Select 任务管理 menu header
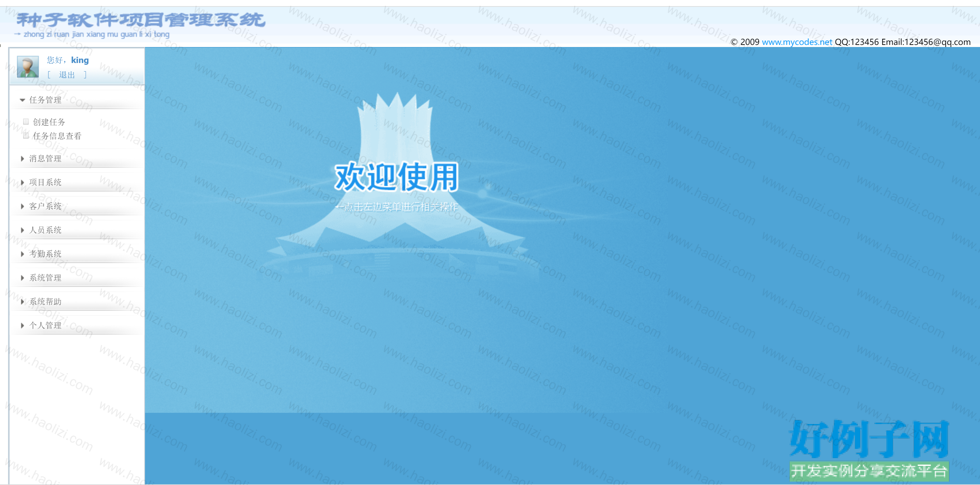980x485 pixels. pyautogui.click(x=45, y=100)
